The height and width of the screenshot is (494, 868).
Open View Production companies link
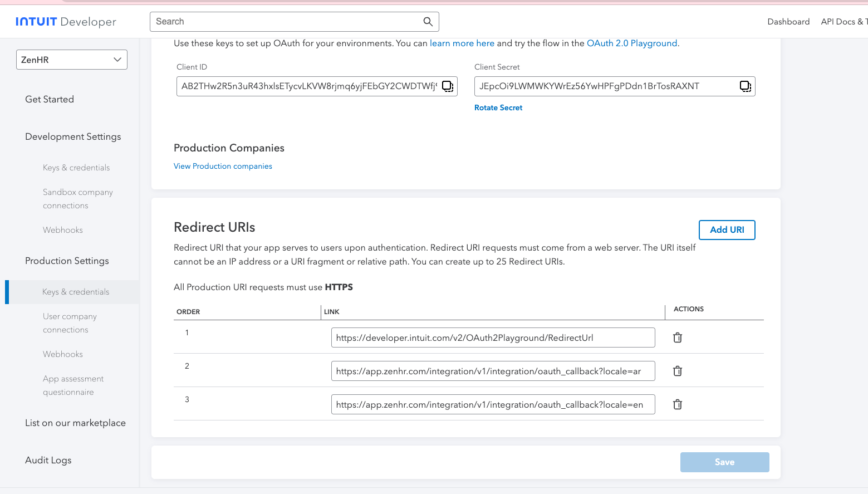point(223,166)
